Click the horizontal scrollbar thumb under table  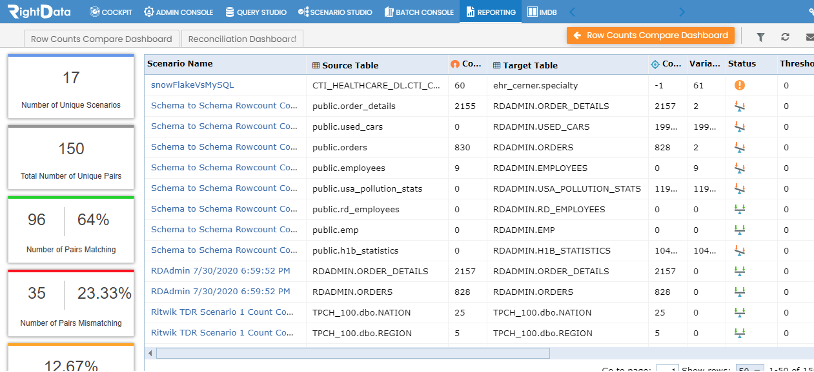coord(353,353)
